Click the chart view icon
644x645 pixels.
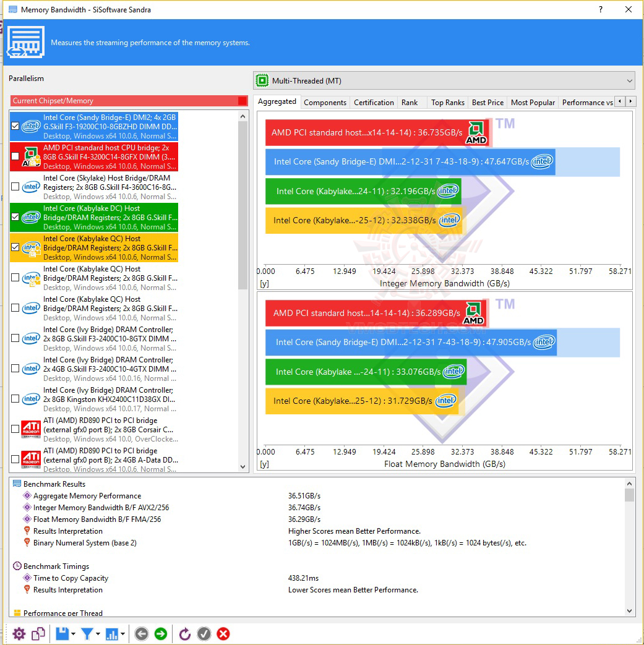pos(112,634)
